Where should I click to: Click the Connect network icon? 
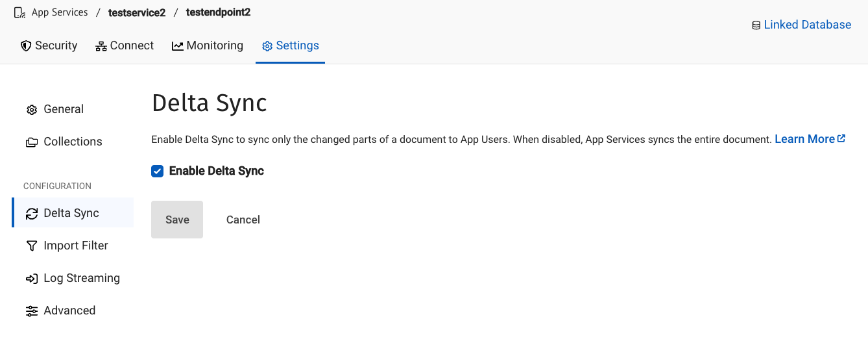coord(101,46)
